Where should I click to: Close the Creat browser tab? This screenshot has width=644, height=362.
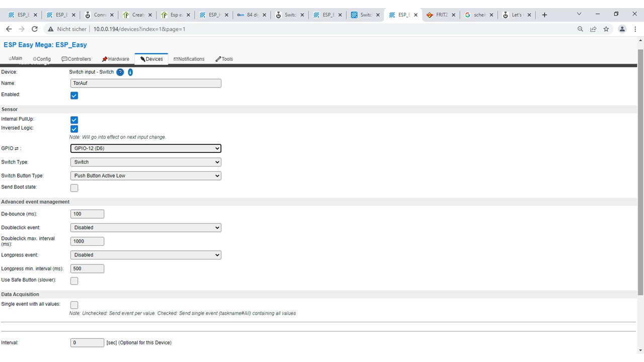150,15
